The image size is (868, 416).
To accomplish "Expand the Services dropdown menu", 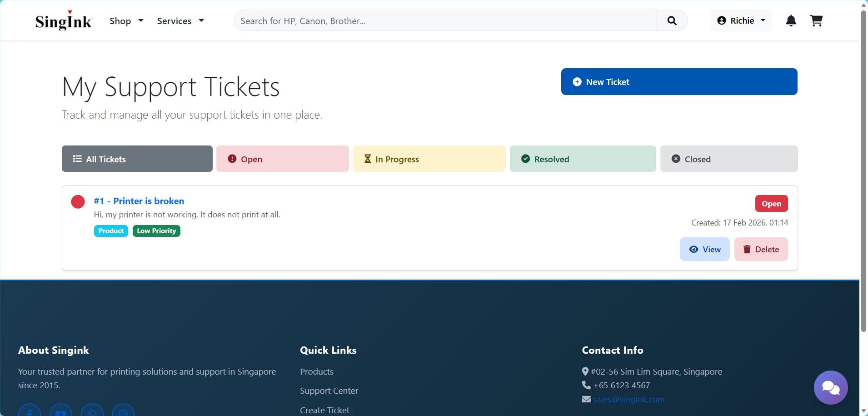I will tap(180, 21).
